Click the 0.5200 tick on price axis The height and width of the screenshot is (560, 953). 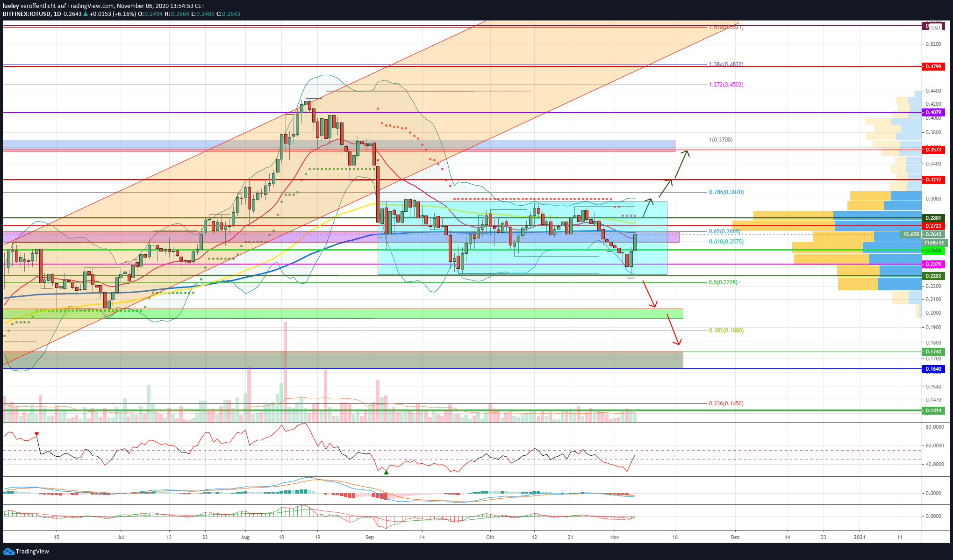click(933, 44)
